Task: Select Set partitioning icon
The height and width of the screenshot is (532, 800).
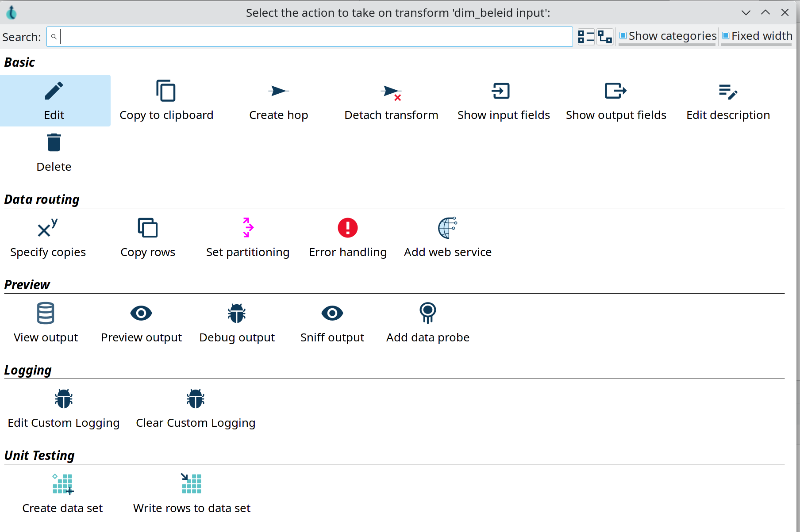Action: pyautogui.click(x=248, y=228)
